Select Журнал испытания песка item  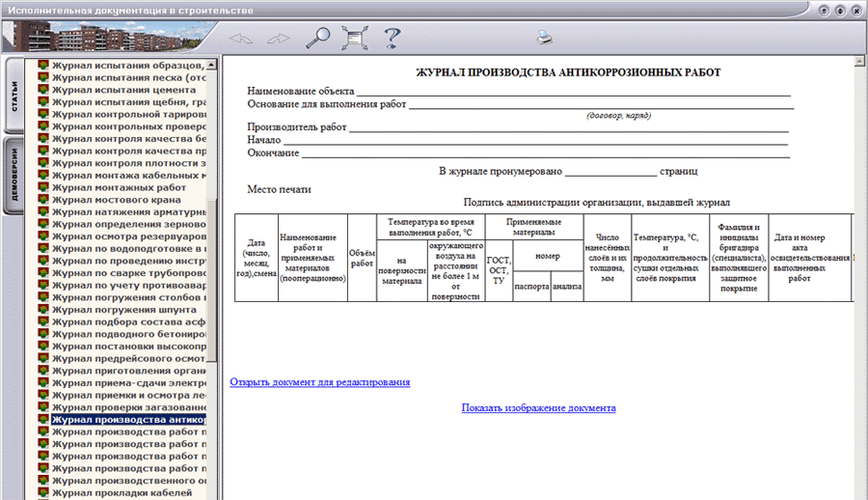click(128, 77)
